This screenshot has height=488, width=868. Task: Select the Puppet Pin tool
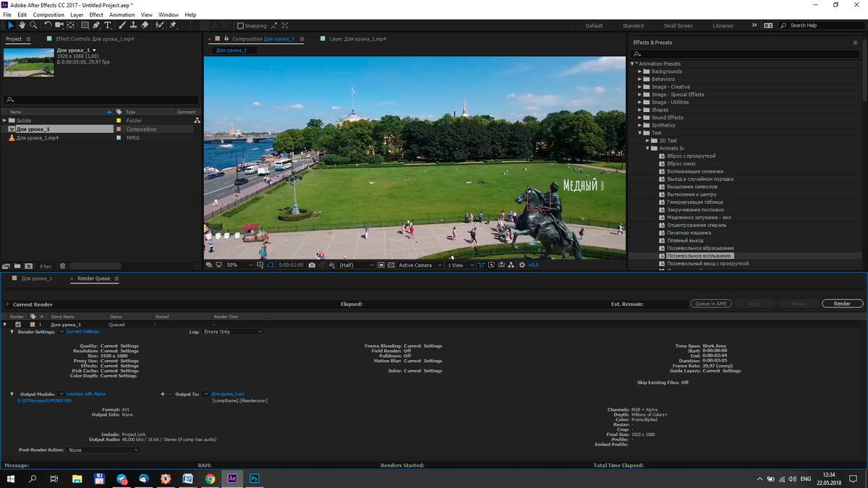(173, 25)
